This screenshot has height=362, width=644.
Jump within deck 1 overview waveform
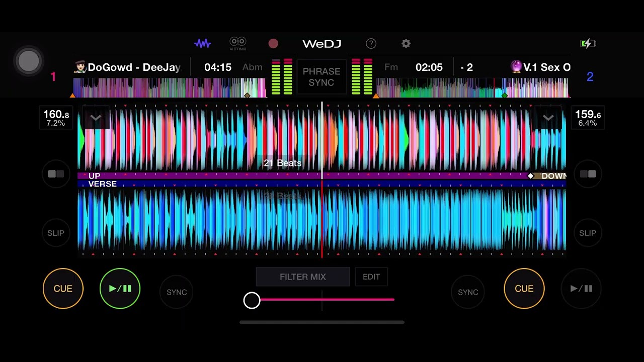click(x=170, y=87)
